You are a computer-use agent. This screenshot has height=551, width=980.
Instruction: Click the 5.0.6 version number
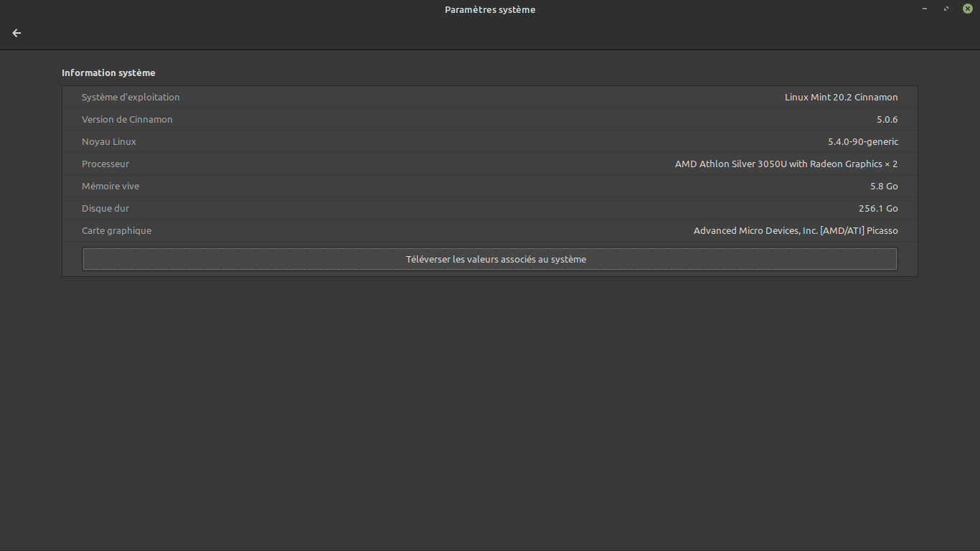coord(887,119)
